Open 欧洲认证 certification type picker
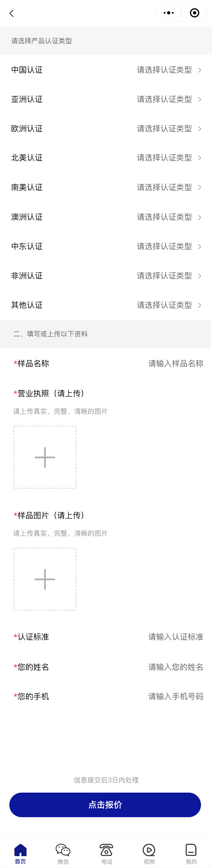The image size is (212, 868). 169,128
